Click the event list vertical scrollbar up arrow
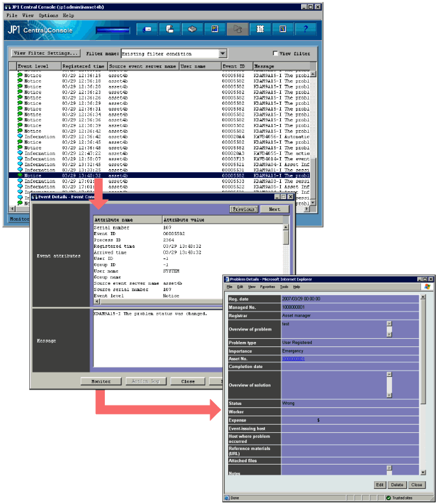Image resolution: width=437 pixels, height=504 pixels. pyautogui.click(x=313, y=74)
